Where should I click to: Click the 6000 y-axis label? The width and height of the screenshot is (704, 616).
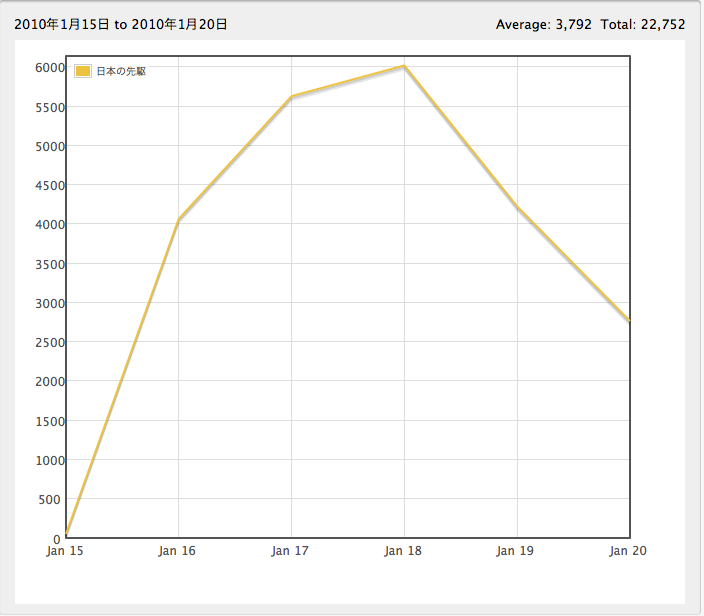coord(50,67)
